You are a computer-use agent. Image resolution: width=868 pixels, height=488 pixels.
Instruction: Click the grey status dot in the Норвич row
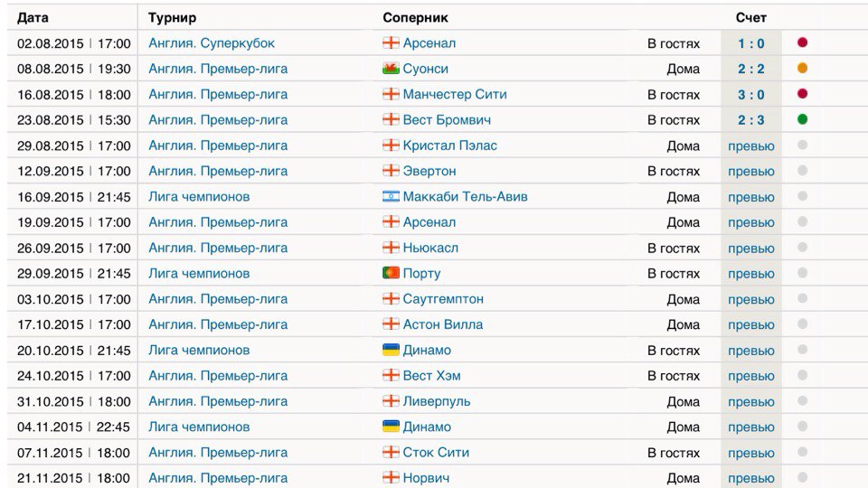(x=802, y=478)
